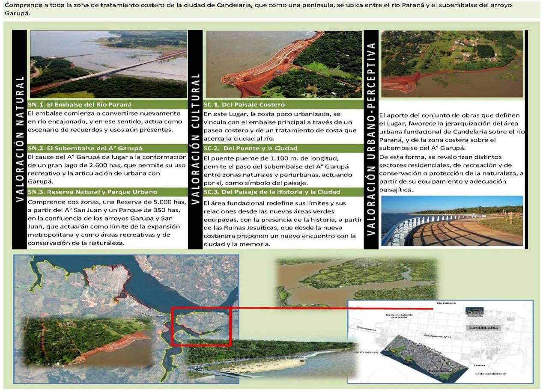Click the vertical 'VALORACIÓN NATURAL' title
The height and width of the screenshot is (392, 543).
pos(19,140)
